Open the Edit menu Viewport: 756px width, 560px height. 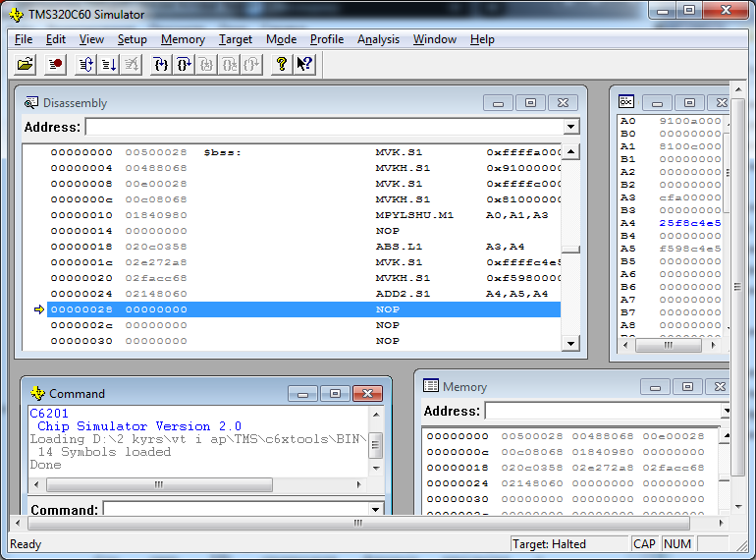pyautogui.click(x=55, y=39)
